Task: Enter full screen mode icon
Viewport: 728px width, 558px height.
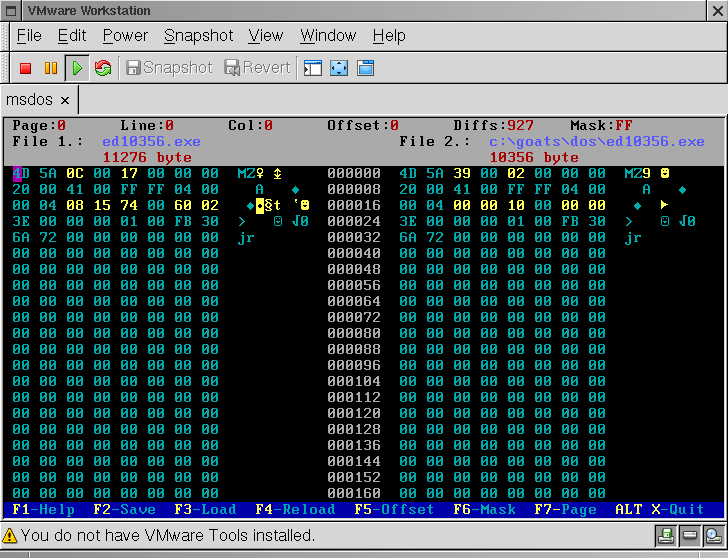Action: (339, 68)
